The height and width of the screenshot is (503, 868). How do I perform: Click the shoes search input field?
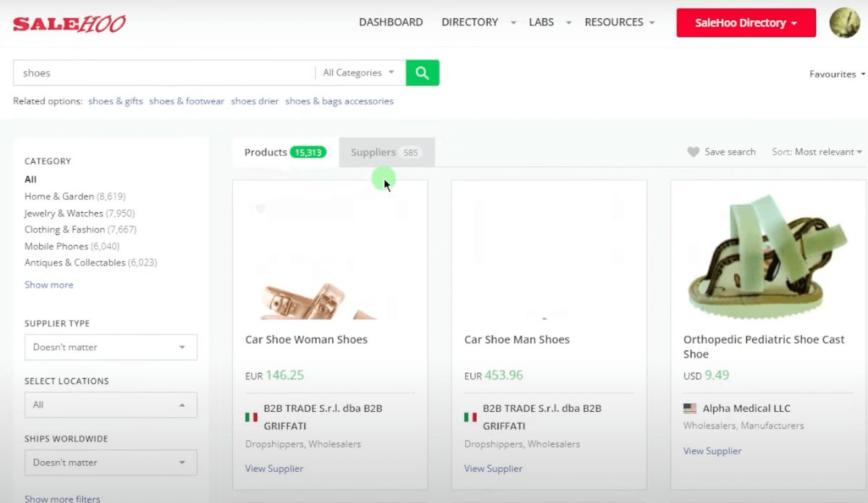[163, 72]
